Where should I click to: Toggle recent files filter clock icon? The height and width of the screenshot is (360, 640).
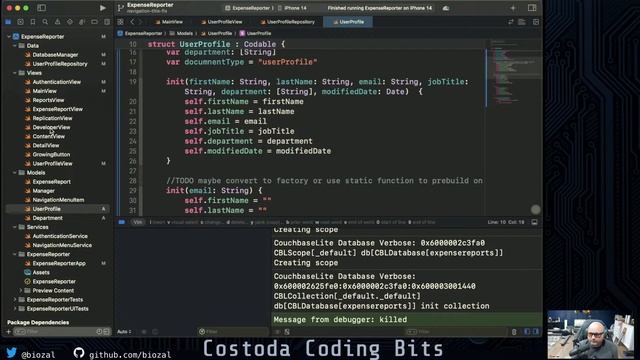[x=99, y=332]
